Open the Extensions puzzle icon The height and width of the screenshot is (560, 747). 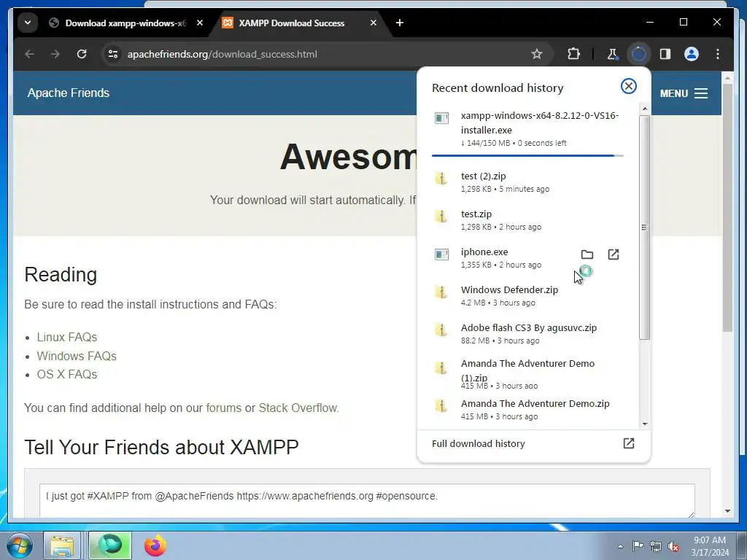pyautogui.click(x=574, y=54)
